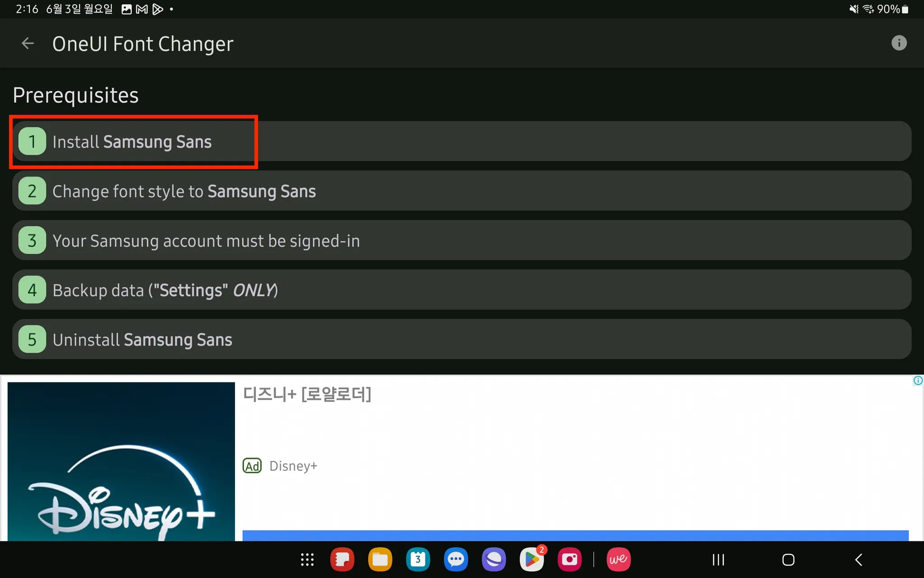Select Backup data Settings ONLY step
Image resolution: width=924 pixels, height=578 pixels.
[x=165, y=290]
